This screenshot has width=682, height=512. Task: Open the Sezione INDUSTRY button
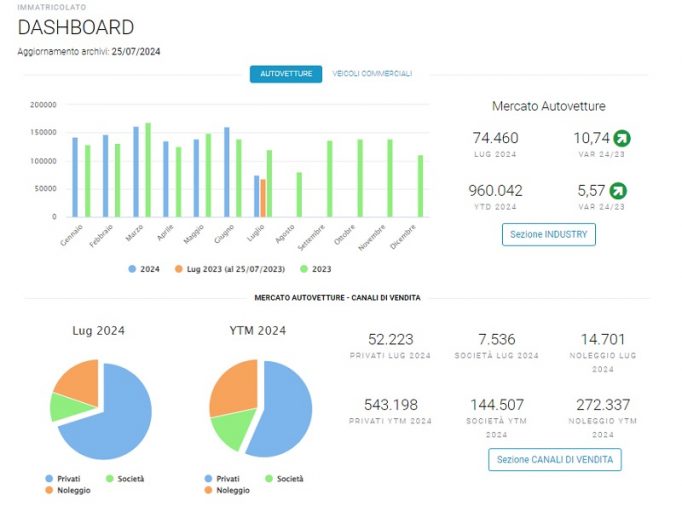[x=548, y=234]
